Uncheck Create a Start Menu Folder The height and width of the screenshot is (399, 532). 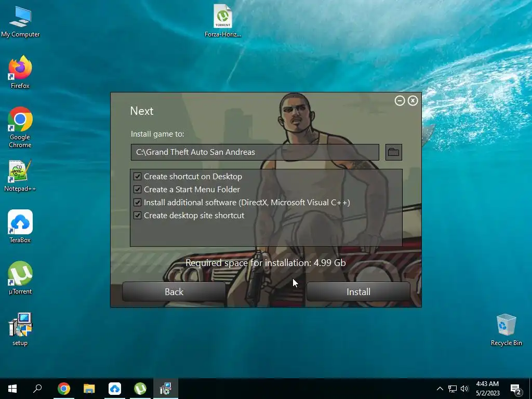(x=137, y=189)
